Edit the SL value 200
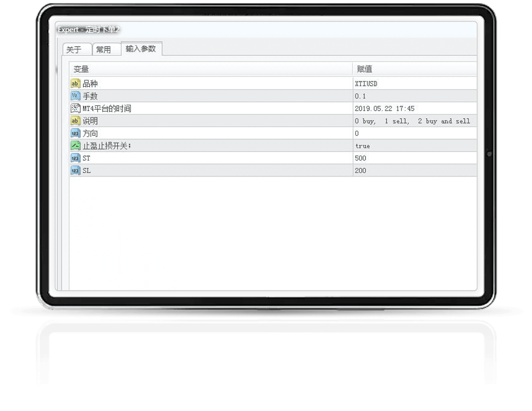Screen dimensions: 532x411 point(415,171)
